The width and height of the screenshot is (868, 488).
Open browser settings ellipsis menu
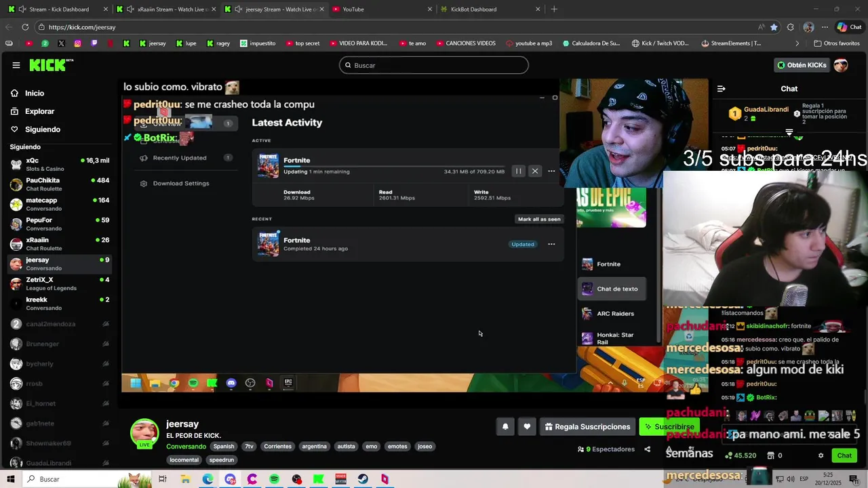[x=825, y=27]
